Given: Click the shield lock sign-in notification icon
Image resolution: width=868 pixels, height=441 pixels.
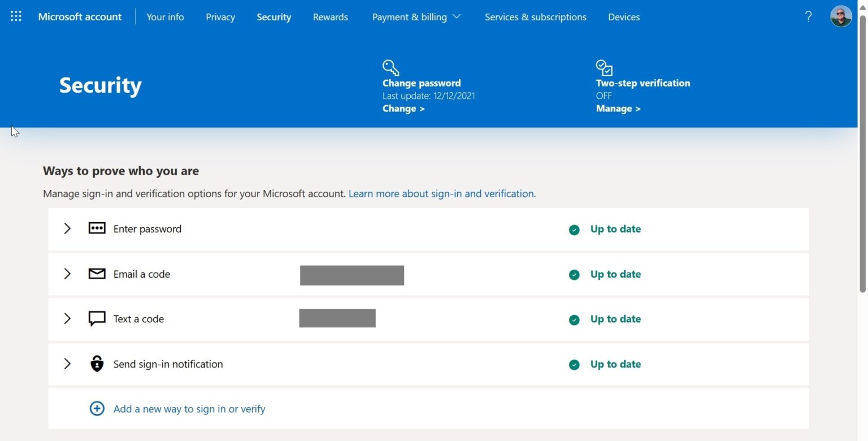Looking at the screenshot, I should [97, 364].
